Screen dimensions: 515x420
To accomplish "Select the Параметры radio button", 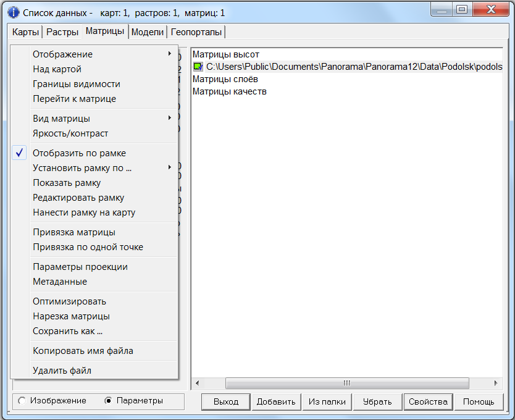I will [x=109, y=401].
